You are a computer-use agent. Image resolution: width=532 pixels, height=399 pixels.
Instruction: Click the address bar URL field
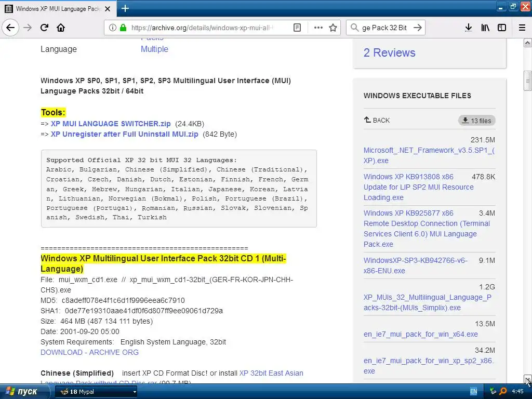tap(202, 28)
